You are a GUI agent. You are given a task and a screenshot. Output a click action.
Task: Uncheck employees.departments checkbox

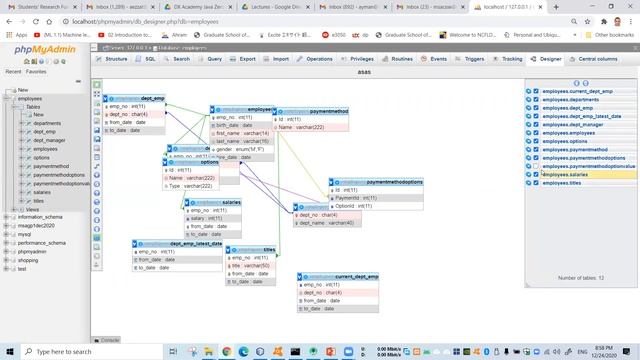[536, 100]
